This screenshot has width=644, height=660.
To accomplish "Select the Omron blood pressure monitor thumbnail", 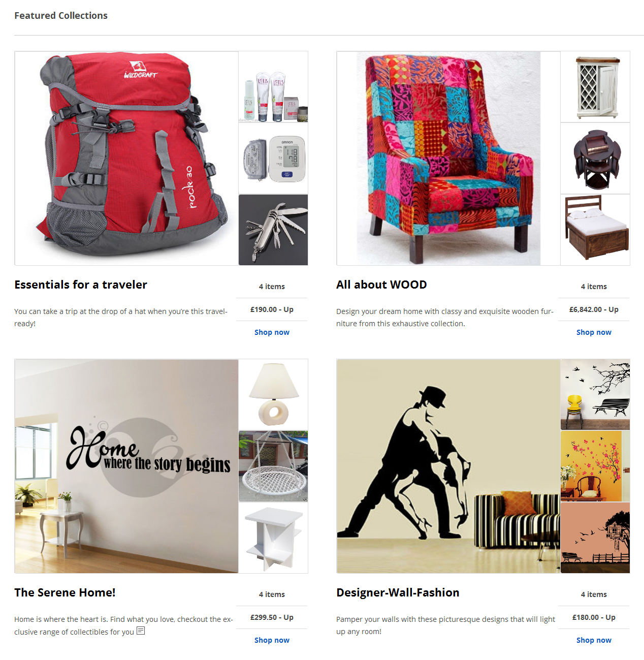I will [273, 159].
